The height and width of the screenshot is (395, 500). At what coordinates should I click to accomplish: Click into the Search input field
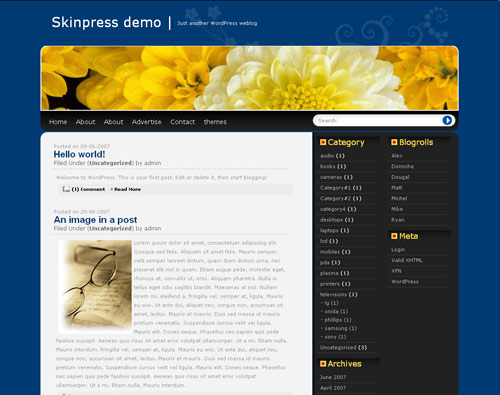(x=377, y=121)
